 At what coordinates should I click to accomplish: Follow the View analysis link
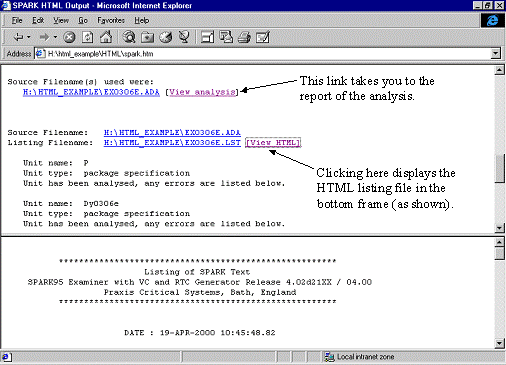coord(202,92)
